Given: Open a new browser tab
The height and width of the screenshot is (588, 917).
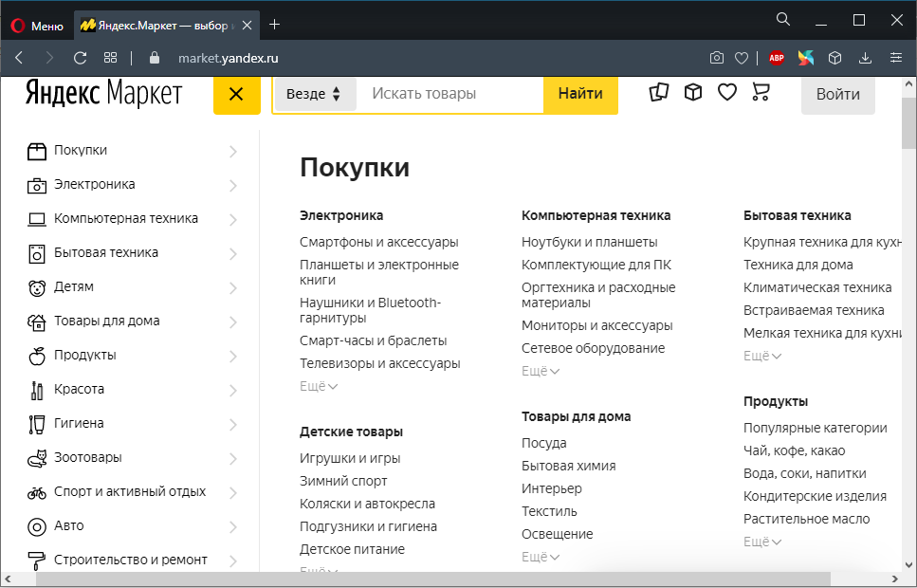Looking at the screenshot, I should pos(274,25).
